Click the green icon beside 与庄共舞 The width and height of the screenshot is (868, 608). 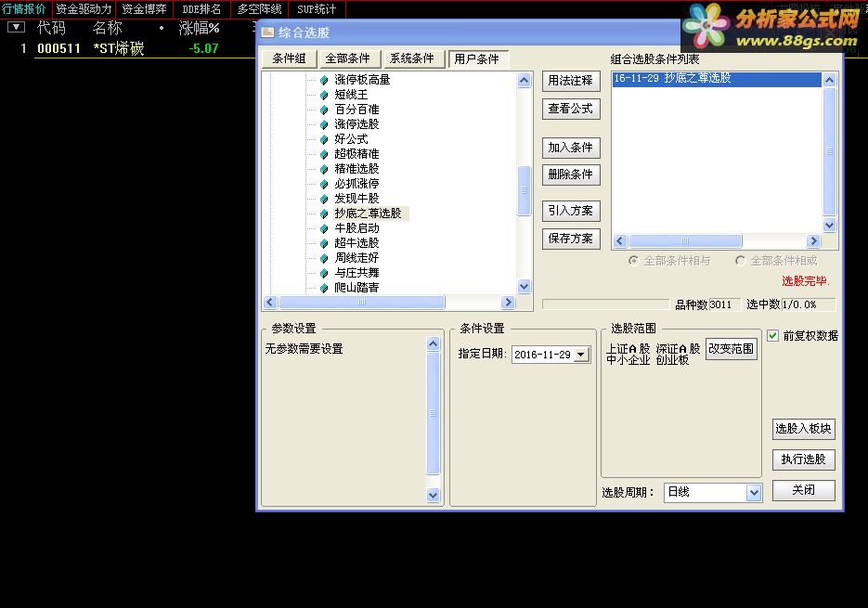(x=324, y=274)
